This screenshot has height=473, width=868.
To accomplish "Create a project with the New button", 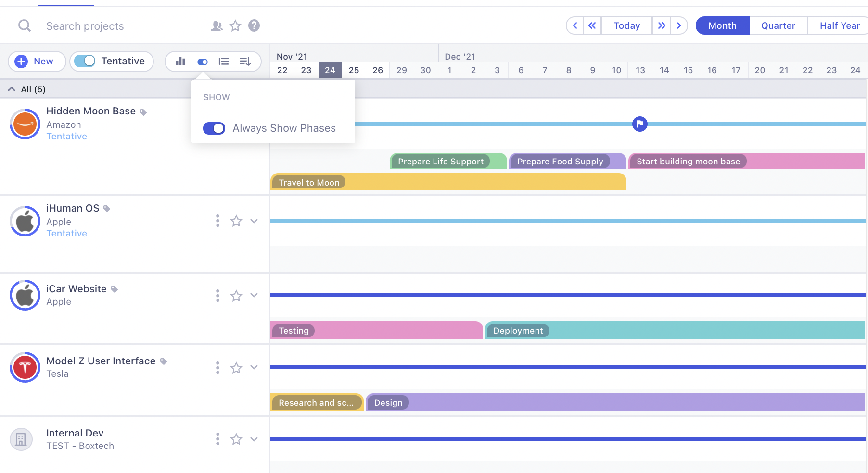I will pyautogui.click(x=37, y=61).
